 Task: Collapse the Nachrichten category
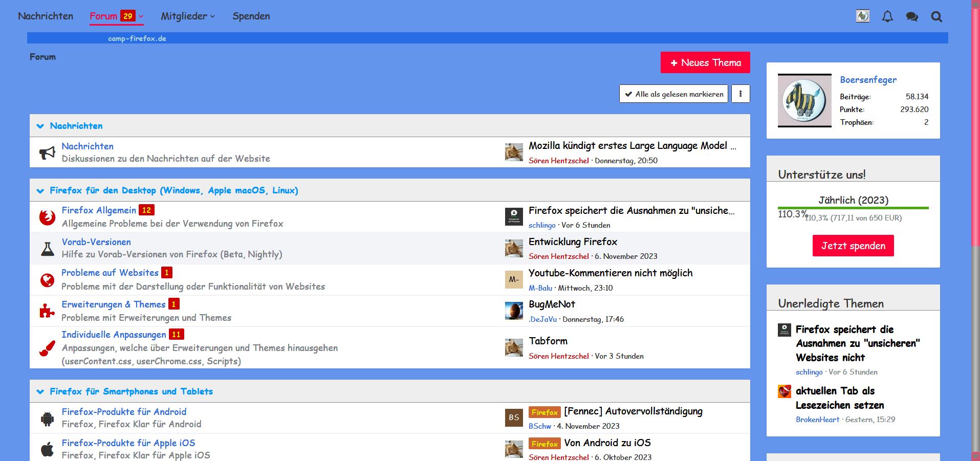40,126
